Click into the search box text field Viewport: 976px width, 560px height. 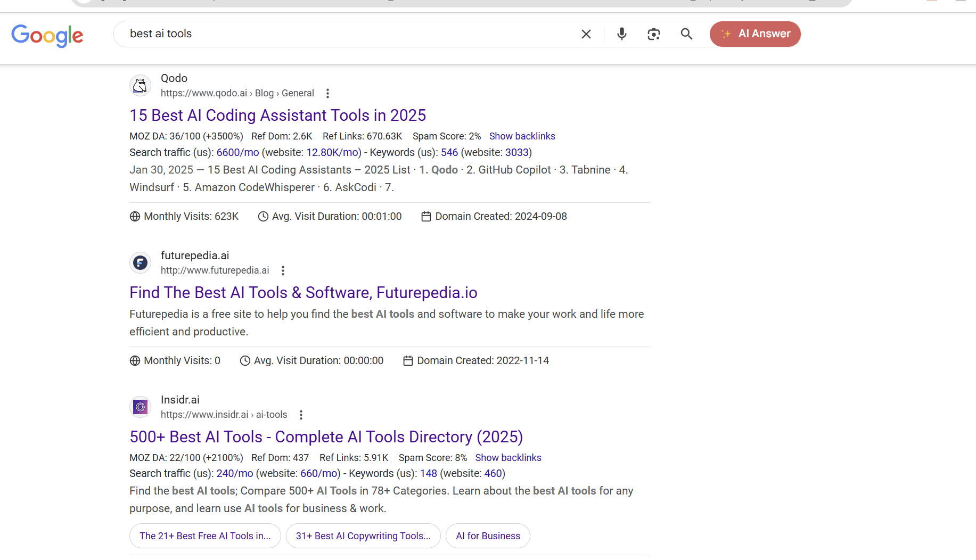[x=346, y=34]
